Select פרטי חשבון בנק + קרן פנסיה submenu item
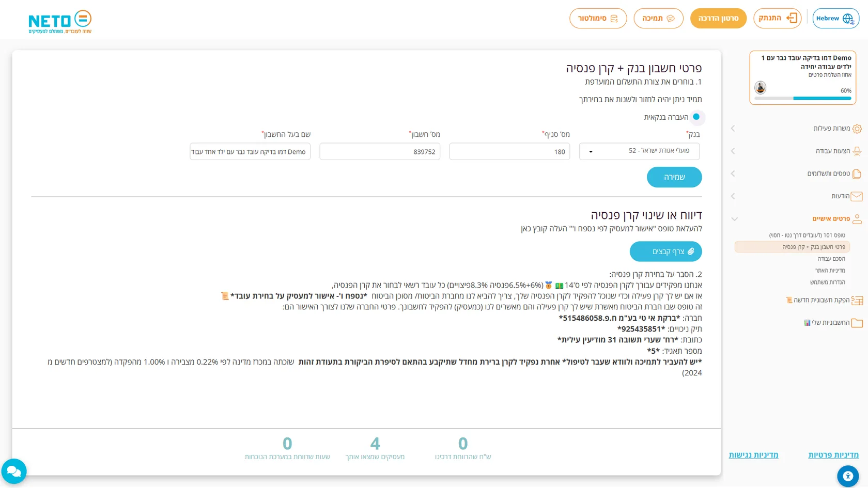The width and height of the screenshot is (868, 488). [x=792, y=247]
